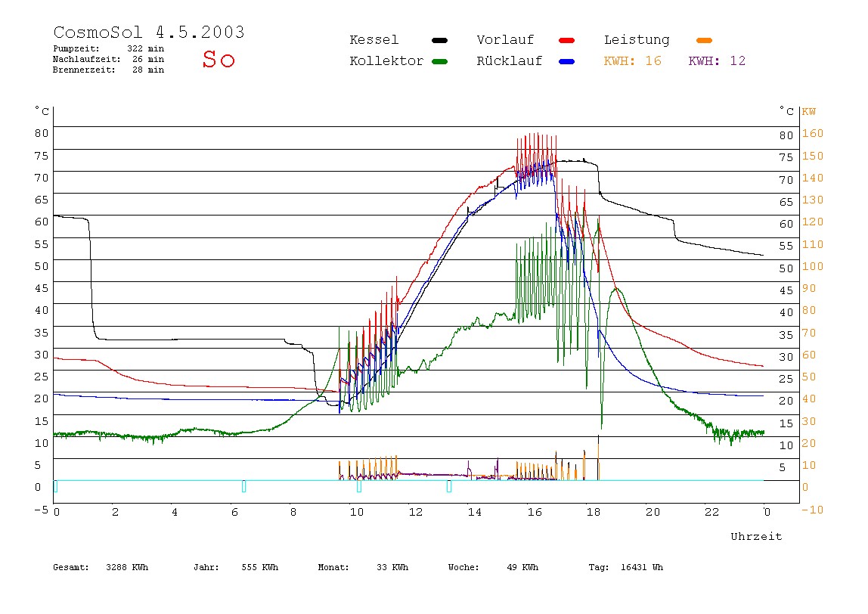Screen dimensions: 868x614
Task: Click the 'Rücklauf' legend label
Action: point(510,61)
